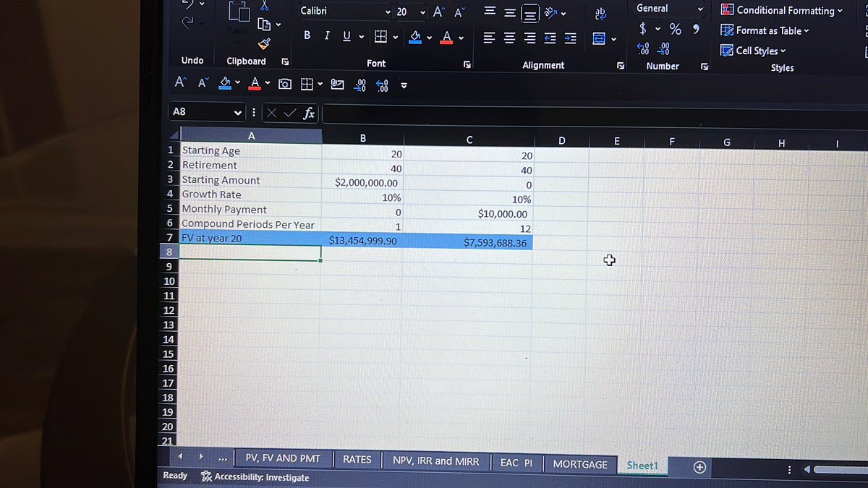Customize Quick Access Toolbar dropdown arrow
Image resolution: width=868 pixels, height=488 pixels.
(x=404, y=87)
